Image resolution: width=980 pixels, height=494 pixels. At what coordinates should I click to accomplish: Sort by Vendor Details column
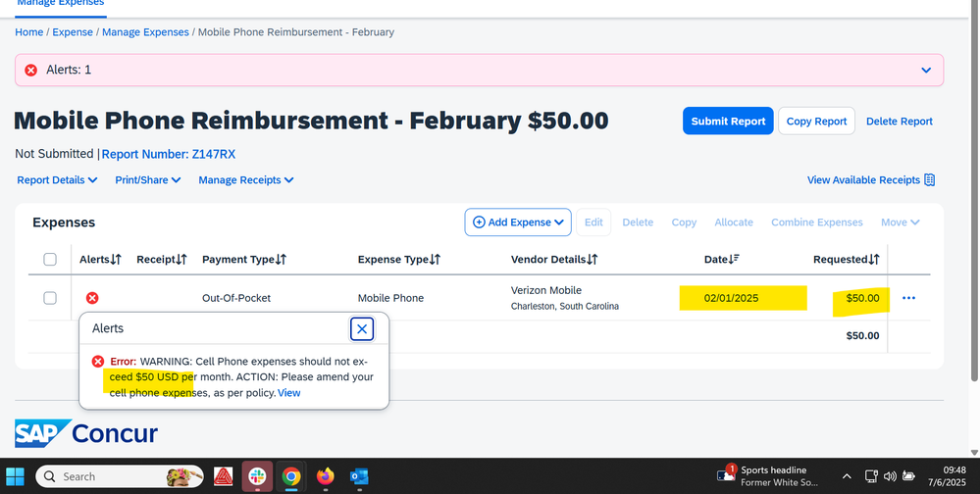pyautogui.click(x=553, y=259)
